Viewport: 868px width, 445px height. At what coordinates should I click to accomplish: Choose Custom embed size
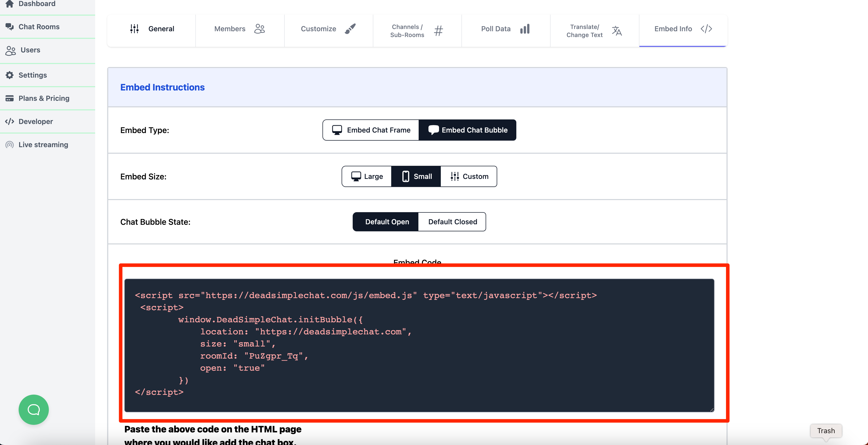coord(469,176)
